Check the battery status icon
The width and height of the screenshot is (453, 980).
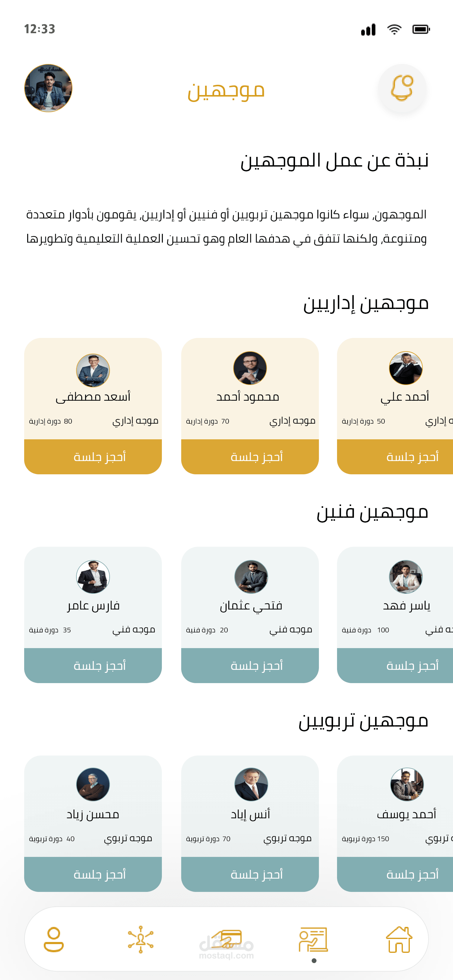coord(421,29)
